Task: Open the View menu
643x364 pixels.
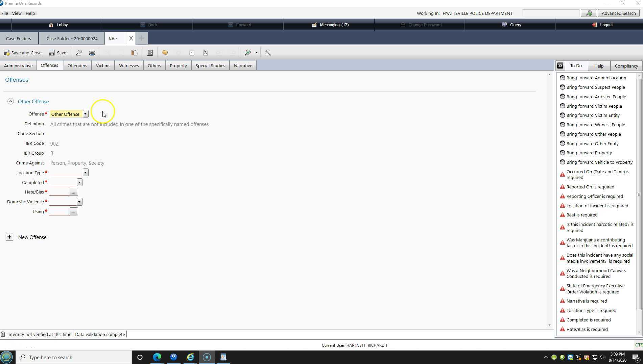Action: click(x=17, y=13)
